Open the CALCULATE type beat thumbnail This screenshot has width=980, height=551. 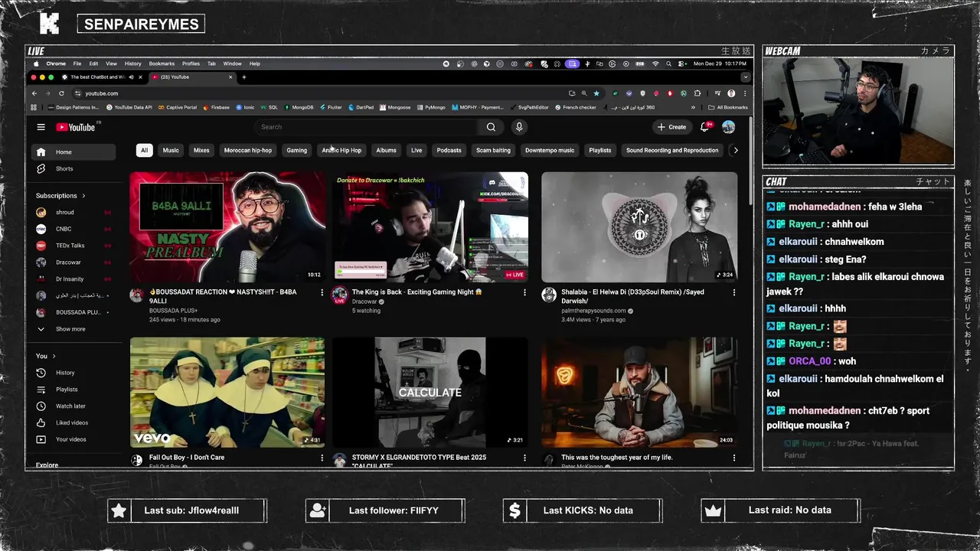pos(430,392)
